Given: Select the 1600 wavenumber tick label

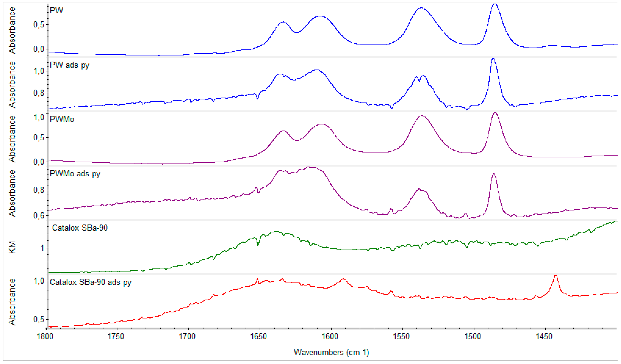Looking at the screenshot, I should coord(330,336).
